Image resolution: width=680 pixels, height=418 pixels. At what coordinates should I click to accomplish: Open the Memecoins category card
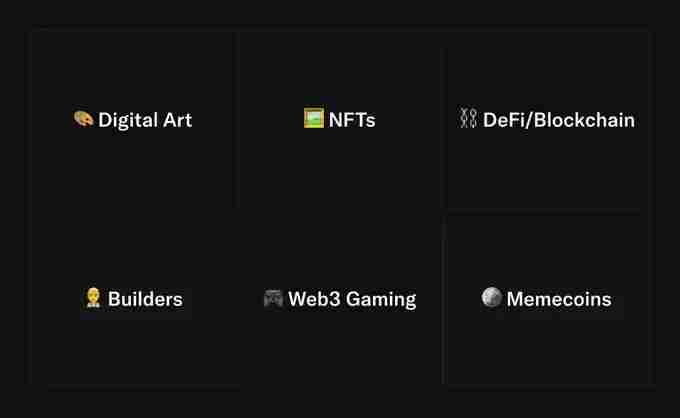[547, 340]
